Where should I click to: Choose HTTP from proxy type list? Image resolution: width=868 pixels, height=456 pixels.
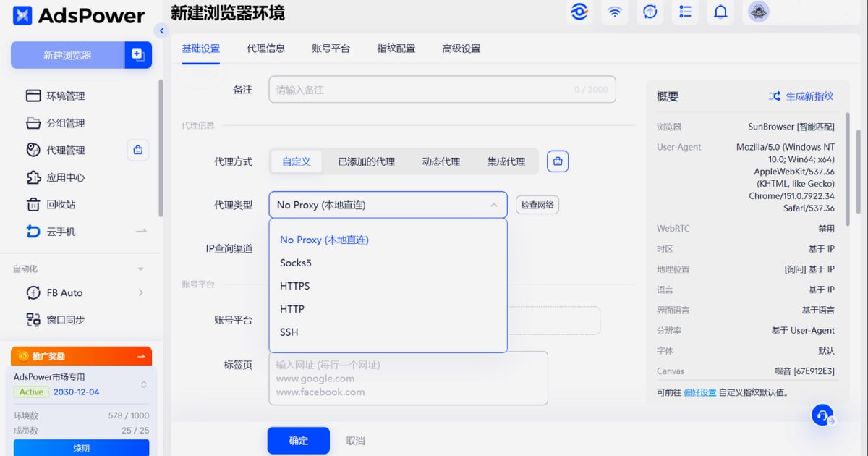coord(388,309)
